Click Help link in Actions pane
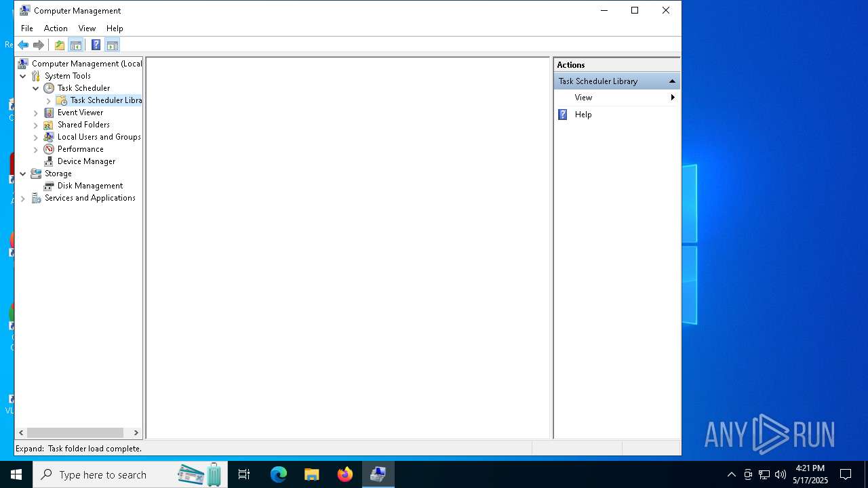 pos(583,115)
